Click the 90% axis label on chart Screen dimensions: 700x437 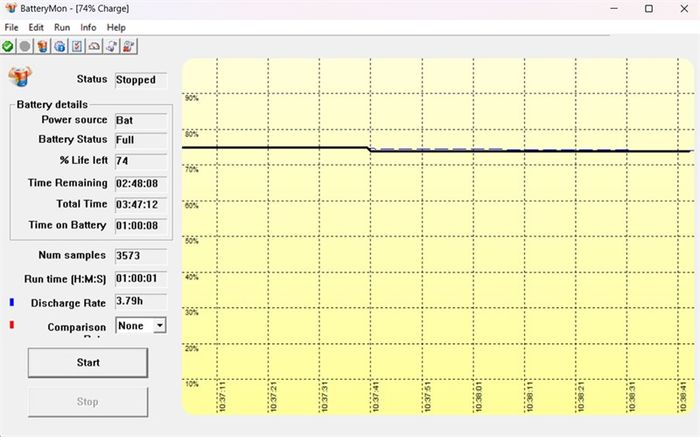[x=192, y=98]
